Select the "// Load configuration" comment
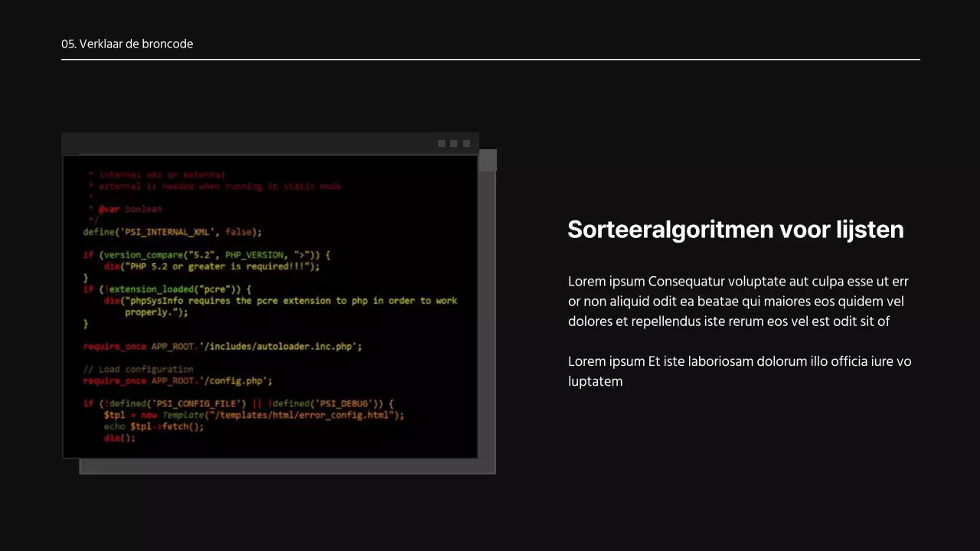980x551 pixels. [138, 370]
